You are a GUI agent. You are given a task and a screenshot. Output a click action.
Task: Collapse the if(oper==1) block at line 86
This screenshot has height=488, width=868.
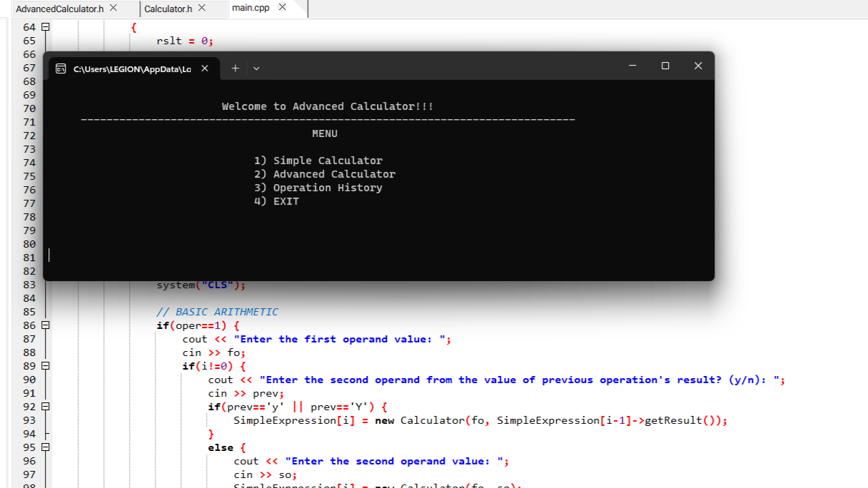pyautogui.click(x=45, y=325)
